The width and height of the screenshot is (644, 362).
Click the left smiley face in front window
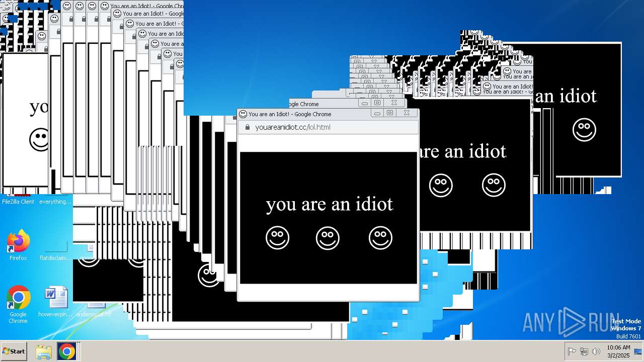(278, 238)
